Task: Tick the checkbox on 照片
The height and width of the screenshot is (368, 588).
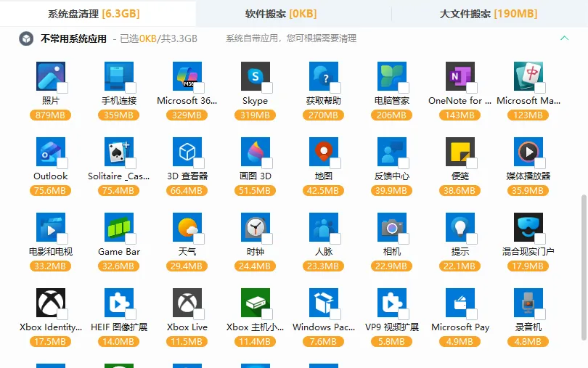Action: pyautogui.click(x=62, y=88)
